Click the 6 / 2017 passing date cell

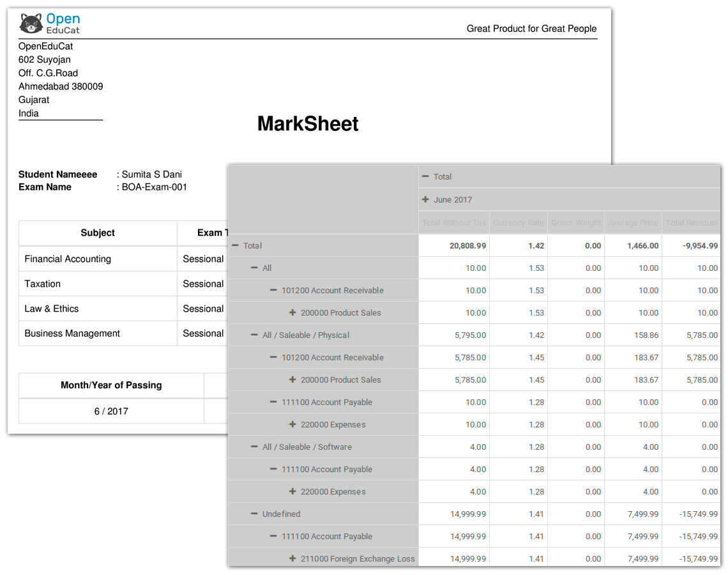[x=111, y=411]
